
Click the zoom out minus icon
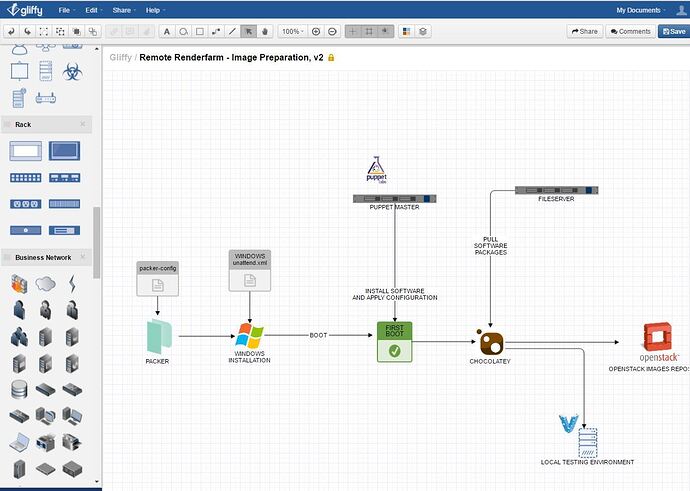click(332, 31)
